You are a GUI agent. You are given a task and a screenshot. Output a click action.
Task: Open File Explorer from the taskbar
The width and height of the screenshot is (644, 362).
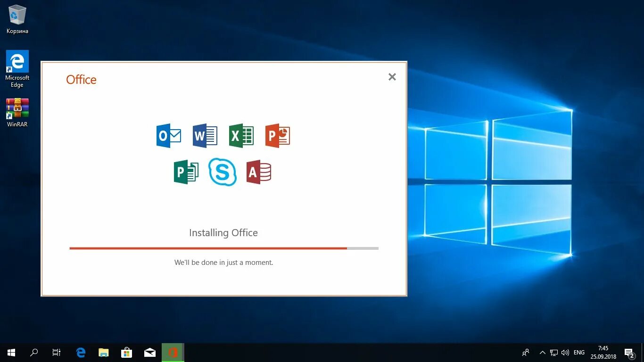point(103,353)
